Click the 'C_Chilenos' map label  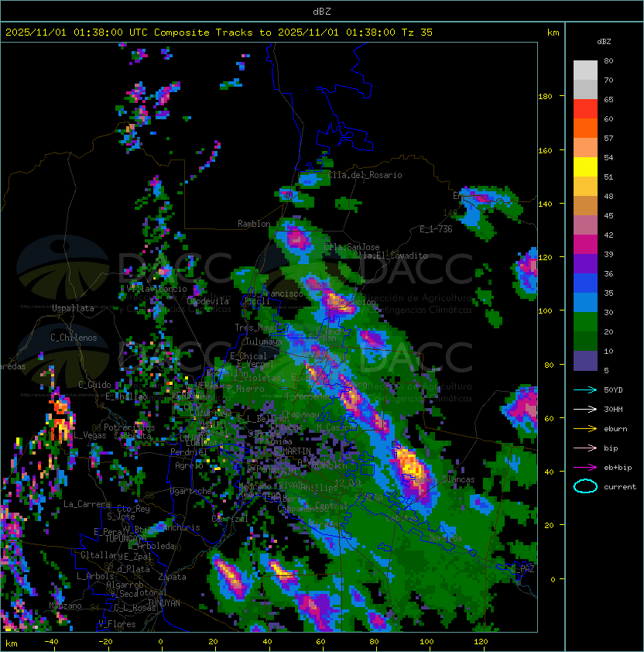click(74, 338)
